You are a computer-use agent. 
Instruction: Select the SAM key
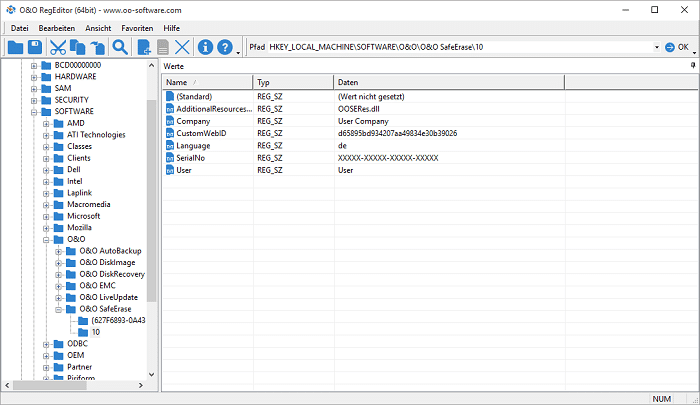point(63,88)
